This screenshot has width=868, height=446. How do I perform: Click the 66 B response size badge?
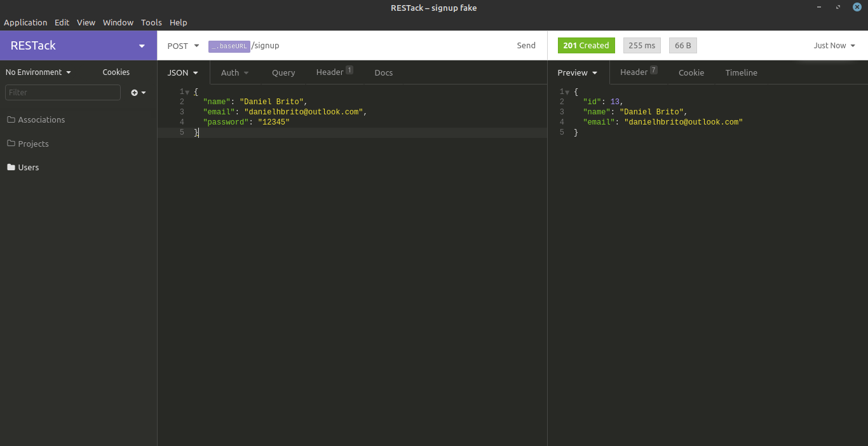click(683, 46)
